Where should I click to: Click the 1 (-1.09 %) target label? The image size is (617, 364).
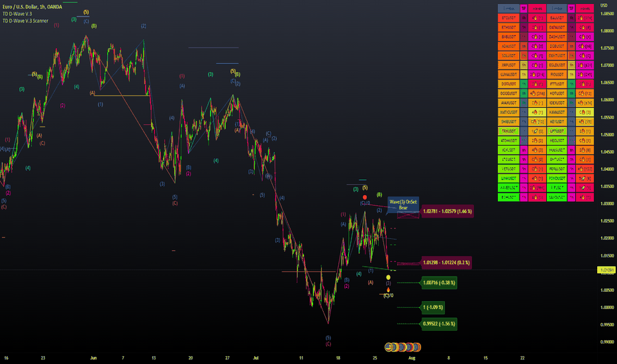tap(433, 307)
